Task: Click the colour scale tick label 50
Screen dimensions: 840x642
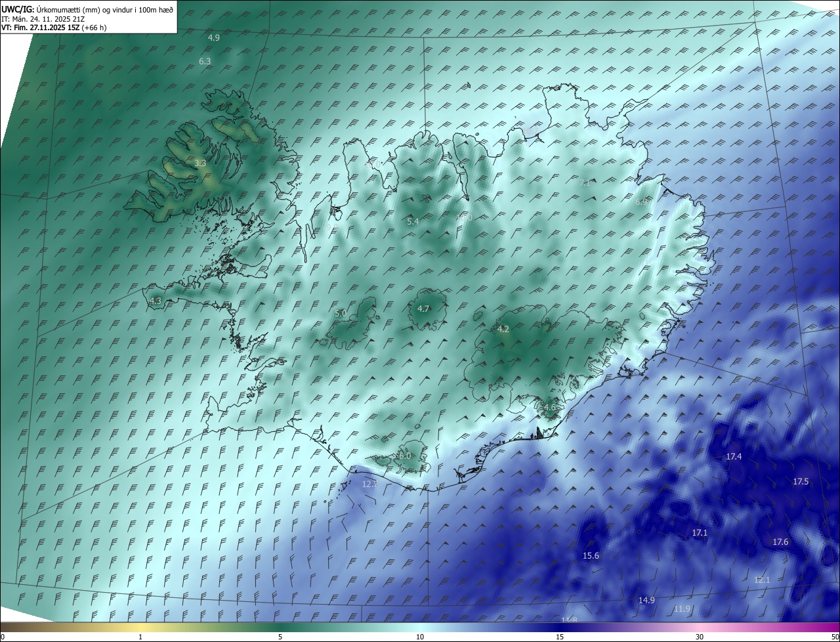Action: pyautogui.click(x=835, y=637)
